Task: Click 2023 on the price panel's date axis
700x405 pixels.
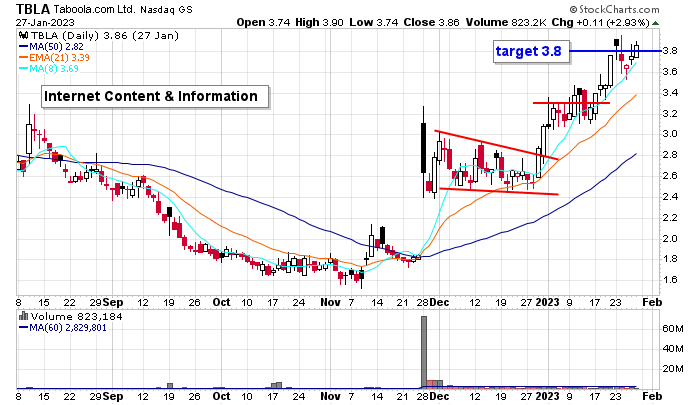Action: 547,302
